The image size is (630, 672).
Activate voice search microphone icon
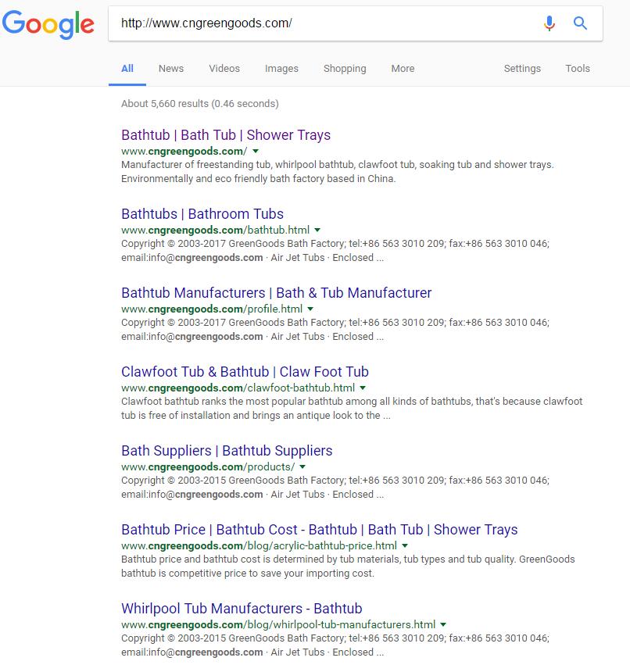(549, 23)
